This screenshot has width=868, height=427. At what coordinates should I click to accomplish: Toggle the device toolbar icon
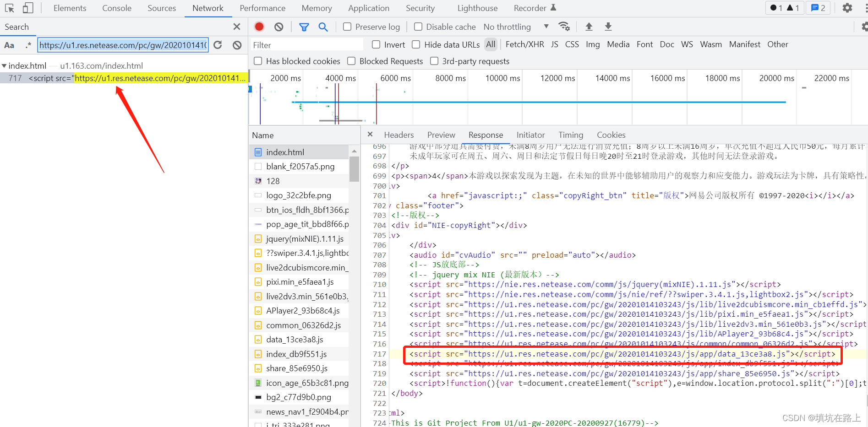point(28,8)
